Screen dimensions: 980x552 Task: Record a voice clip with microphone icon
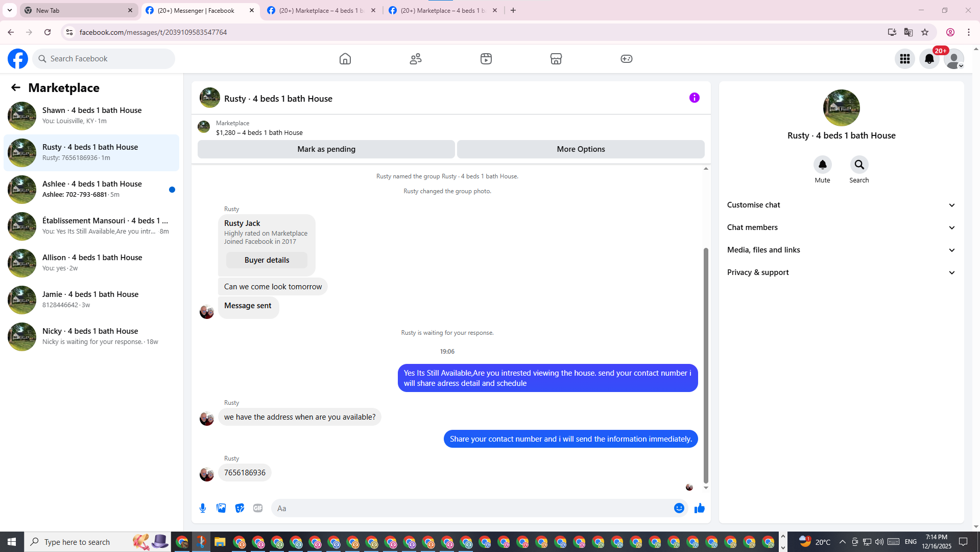pyautogui.click(x=203, y=508)
